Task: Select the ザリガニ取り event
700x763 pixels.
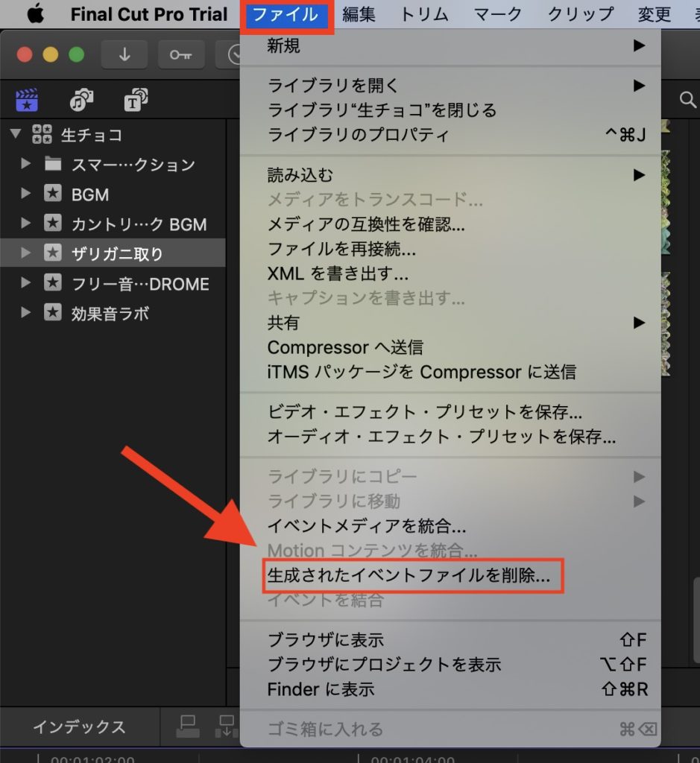Action: (x=117, y=254)
